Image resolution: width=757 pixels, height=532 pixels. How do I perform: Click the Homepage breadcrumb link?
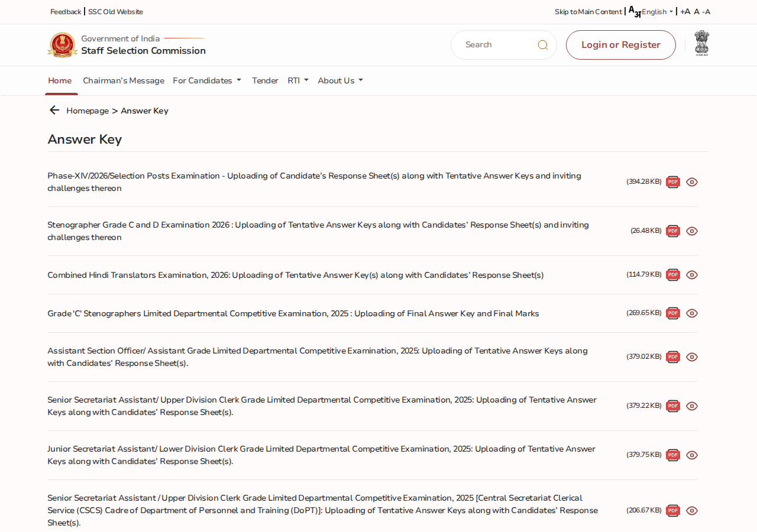pos(88,111)
